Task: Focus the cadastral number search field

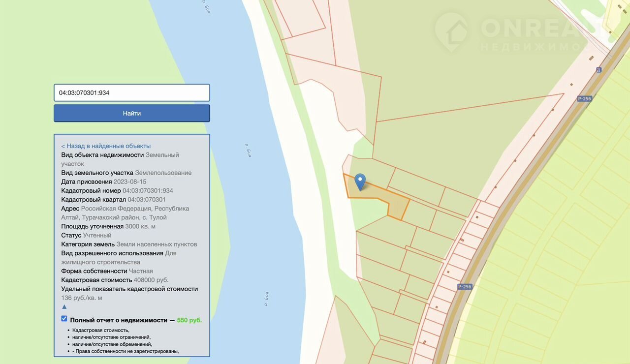Action: [131, 92]
